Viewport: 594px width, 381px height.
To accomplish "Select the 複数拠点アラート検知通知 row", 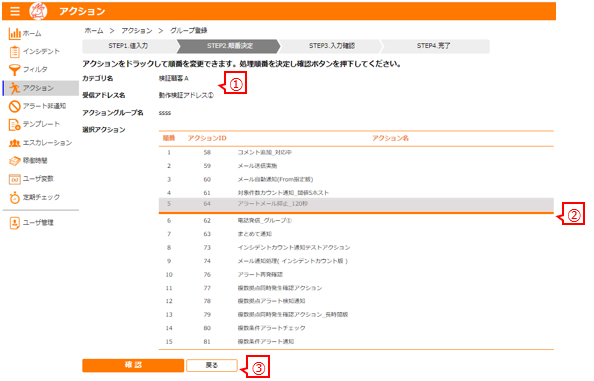I will pos(356,301).
